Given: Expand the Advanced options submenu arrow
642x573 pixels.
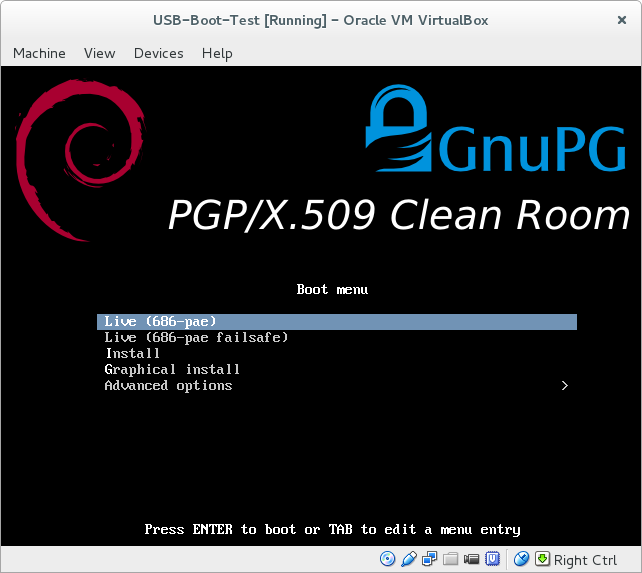Looking at the screenshot, I should coord(565,385).
